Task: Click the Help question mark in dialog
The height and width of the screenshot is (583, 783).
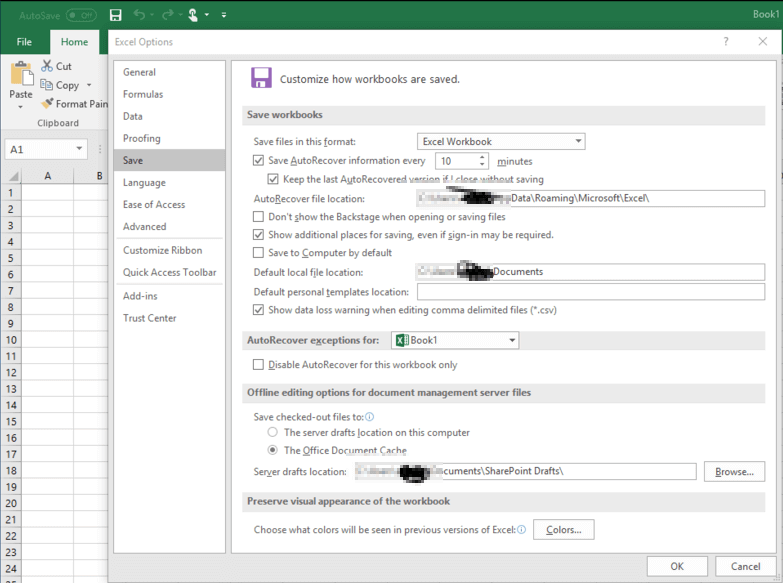Action: [726, 42]
